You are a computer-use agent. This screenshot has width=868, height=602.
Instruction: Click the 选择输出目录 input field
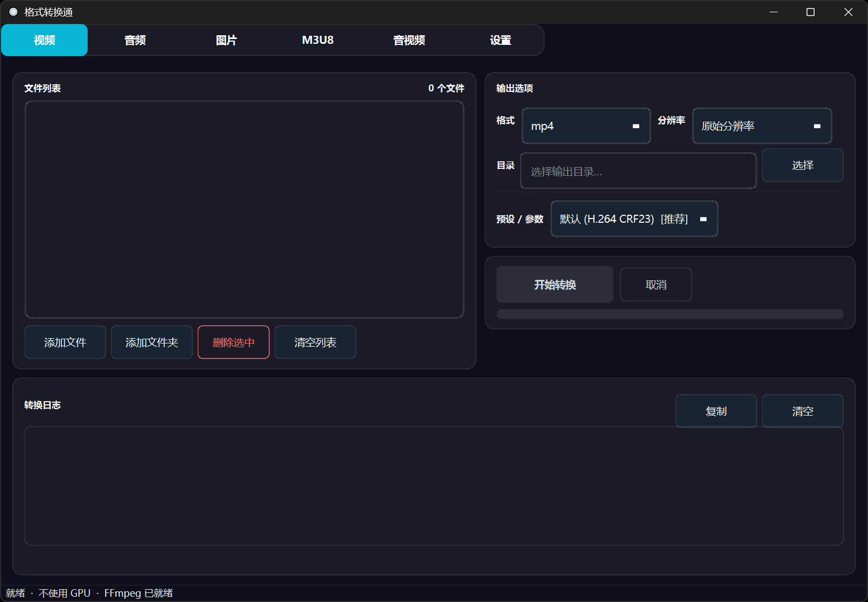pos(638,171)
